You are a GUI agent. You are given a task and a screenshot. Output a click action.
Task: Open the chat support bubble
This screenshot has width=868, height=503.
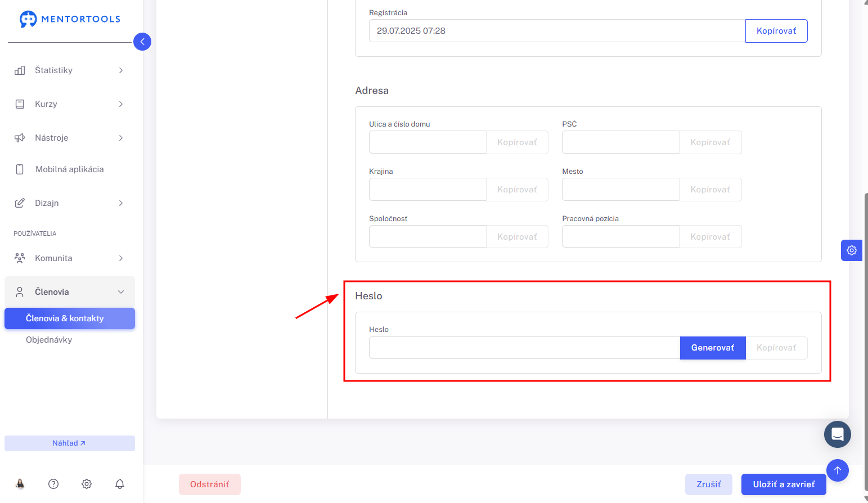(x=838, y=434)
